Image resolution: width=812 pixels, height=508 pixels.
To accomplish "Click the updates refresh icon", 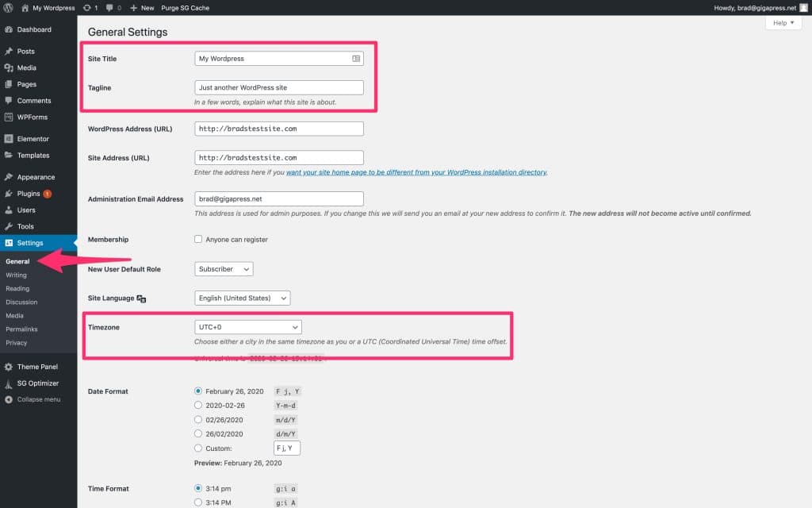I will [87, 8].
